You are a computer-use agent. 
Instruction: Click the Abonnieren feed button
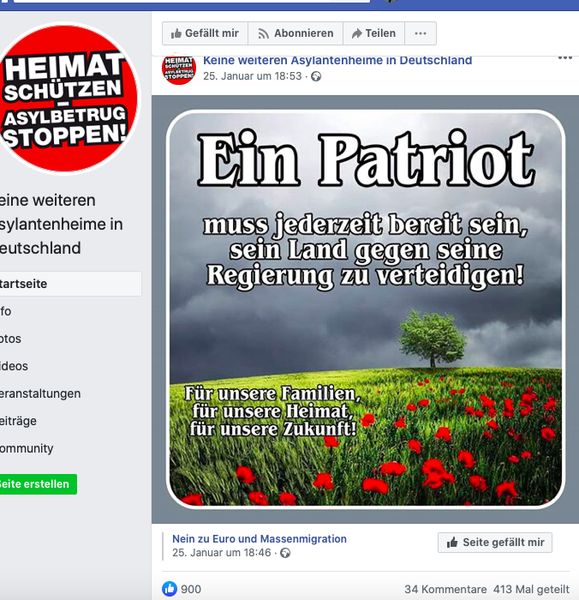(295, 34)
